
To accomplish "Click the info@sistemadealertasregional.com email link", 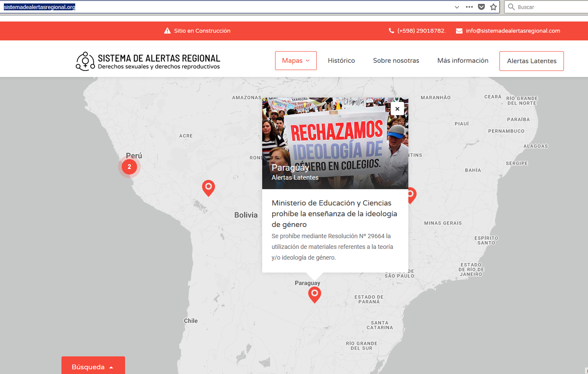I will [513, 31].
